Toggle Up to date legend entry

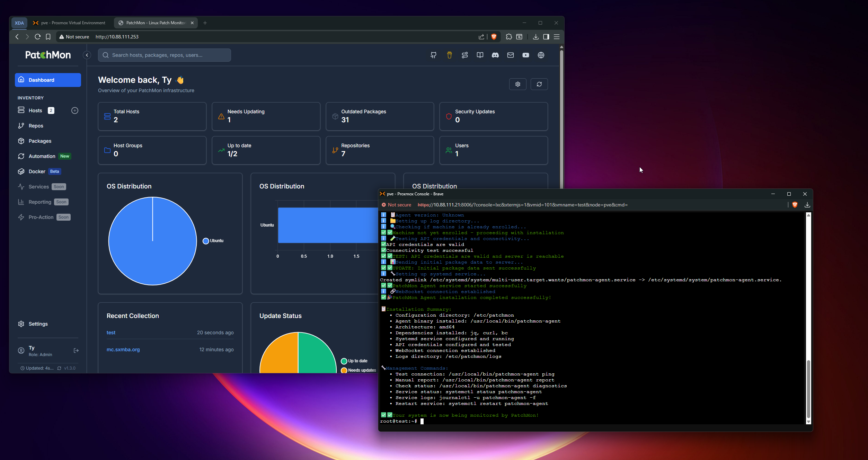[354, 361]
